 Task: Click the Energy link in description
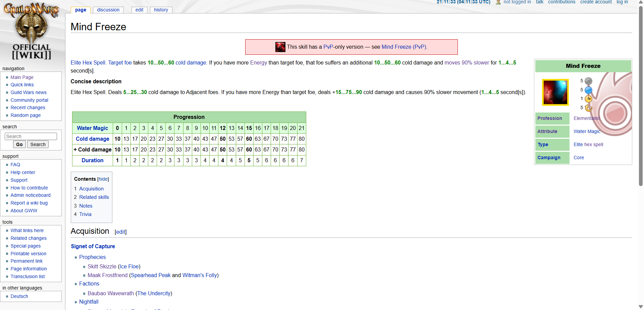pos(259,63)
